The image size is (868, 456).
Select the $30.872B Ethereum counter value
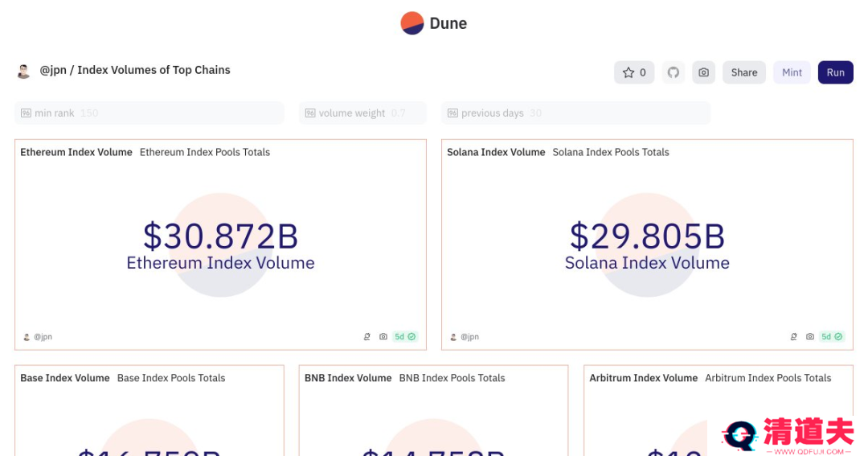pyautogui.click(x=220, y=236)
